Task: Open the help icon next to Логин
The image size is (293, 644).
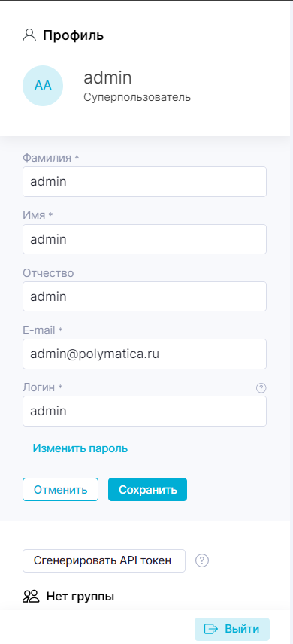Action: (261, 388)
